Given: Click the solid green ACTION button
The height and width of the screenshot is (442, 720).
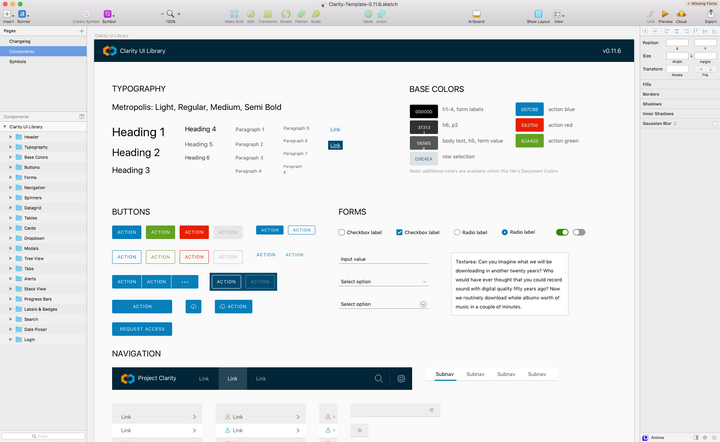Looking at the screenshot, I should point(160,232).
